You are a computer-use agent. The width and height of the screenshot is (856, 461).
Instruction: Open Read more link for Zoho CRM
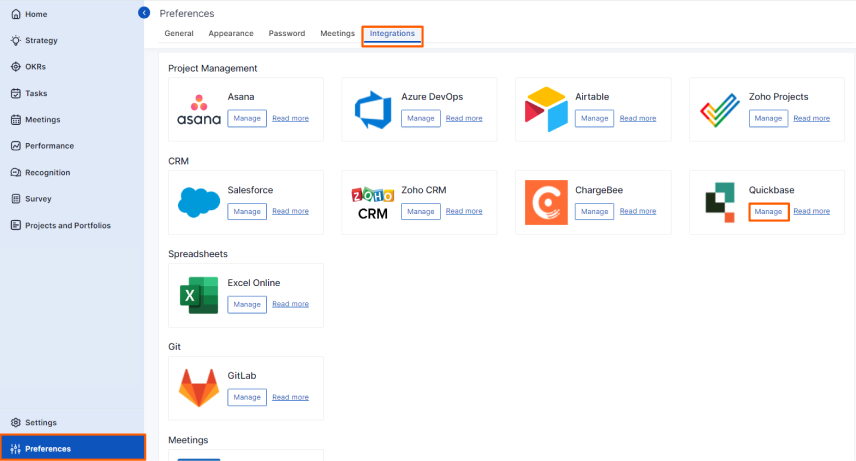464,211
